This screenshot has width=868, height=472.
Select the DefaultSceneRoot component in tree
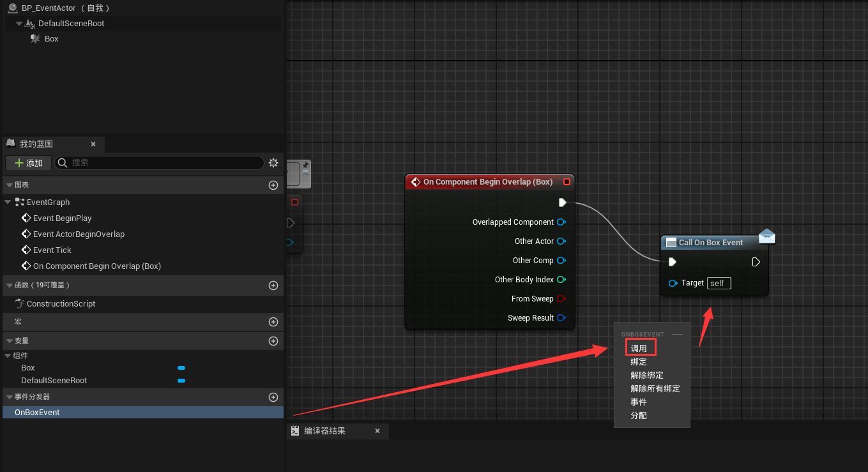coord(71,23)
